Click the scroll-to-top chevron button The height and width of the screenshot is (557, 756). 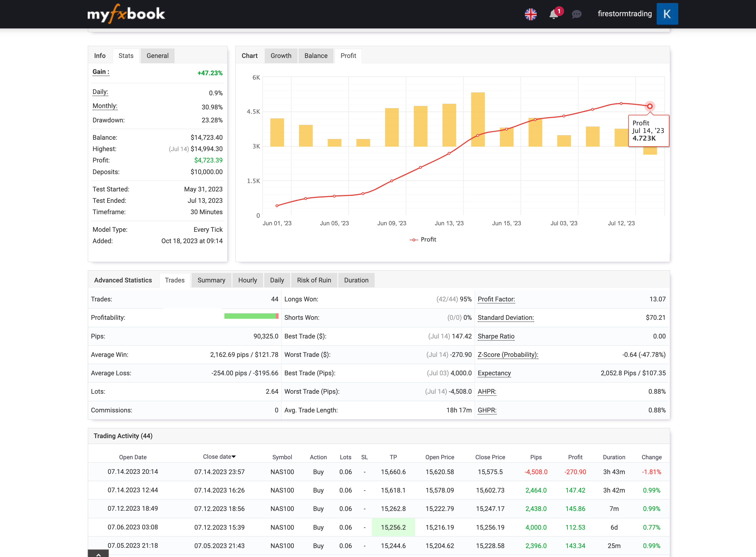99,554
